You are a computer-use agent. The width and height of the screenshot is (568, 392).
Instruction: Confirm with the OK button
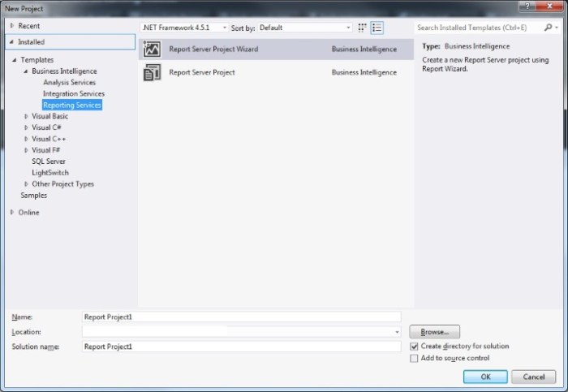coord(485,377)
